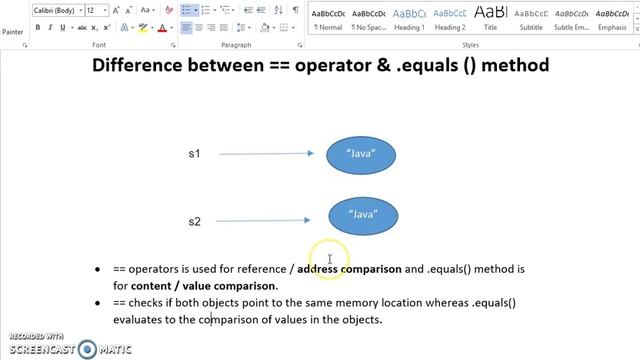Viewport: 640px width, 360px height.
Task: Open underline style dropdown arrow
Action: coord(72,28)
